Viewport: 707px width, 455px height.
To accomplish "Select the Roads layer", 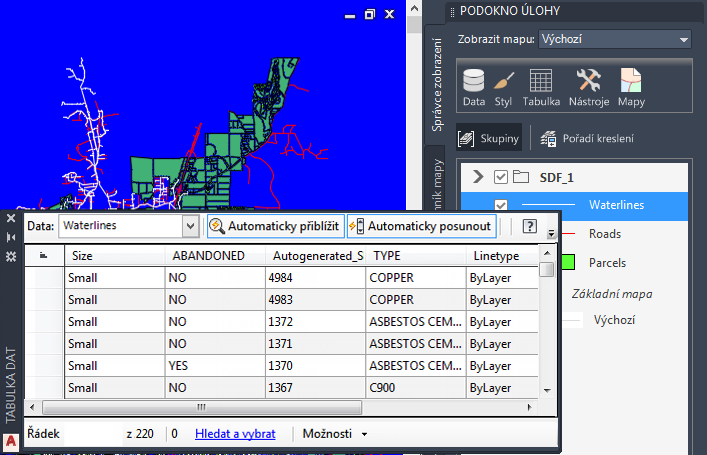I will click(605, 234).
